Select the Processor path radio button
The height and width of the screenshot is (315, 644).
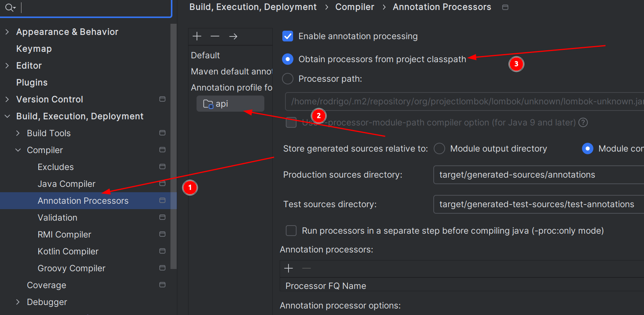(288, 79)
